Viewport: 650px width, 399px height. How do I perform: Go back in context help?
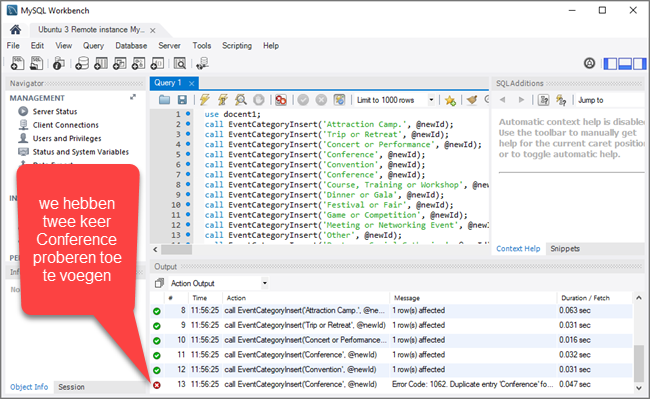pyautogui.click(x=503, y=100)
